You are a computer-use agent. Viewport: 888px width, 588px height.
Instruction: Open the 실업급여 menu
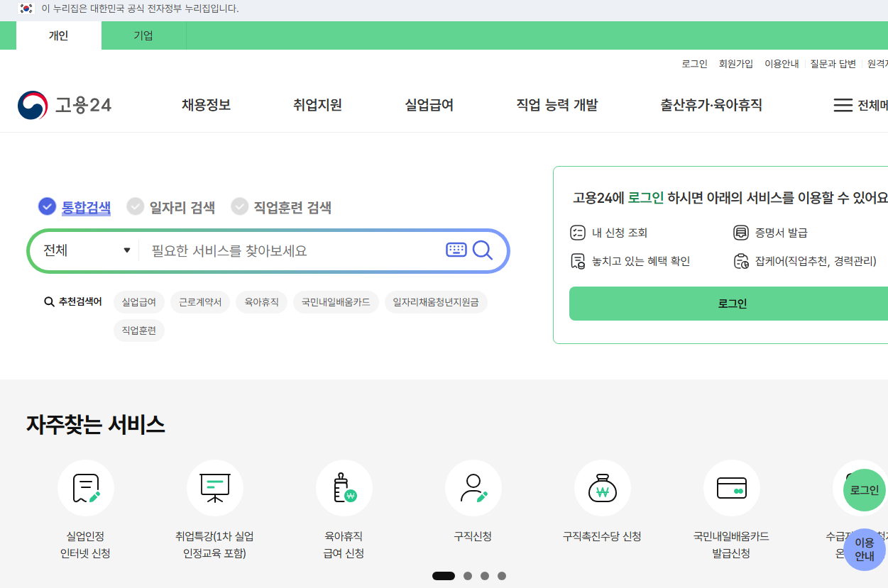tap(429, 105)
